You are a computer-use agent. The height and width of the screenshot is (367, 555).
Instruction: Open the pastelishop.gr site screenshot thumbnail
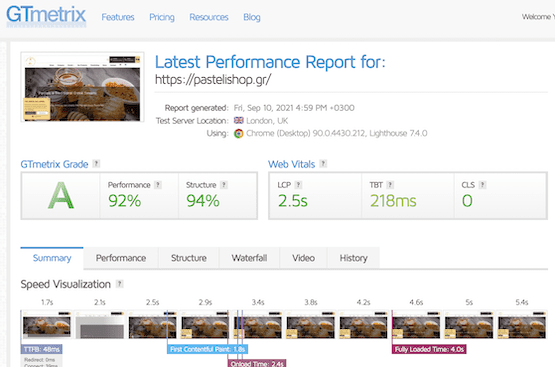pyautogui.click(x=82, y=87)
